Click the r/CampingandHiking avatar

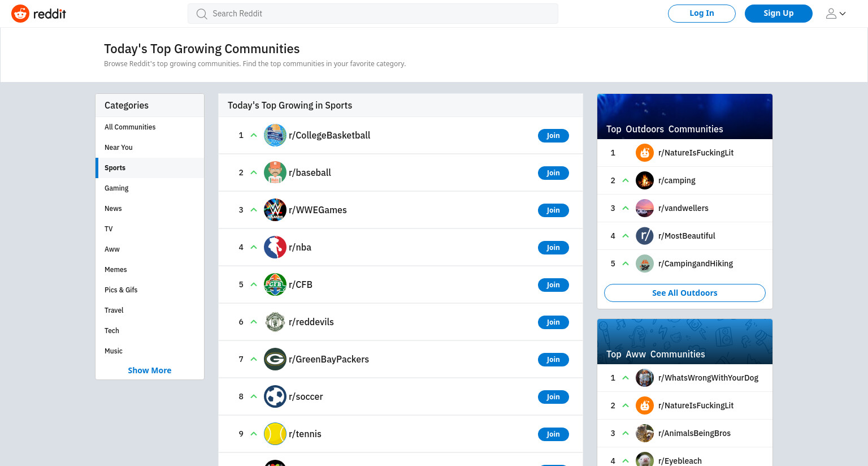pos(645,264)
